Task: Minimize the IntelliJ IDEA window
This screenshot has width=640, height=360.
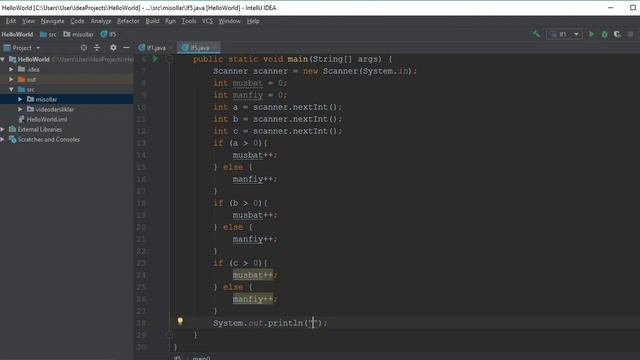Action: point(611,8)
